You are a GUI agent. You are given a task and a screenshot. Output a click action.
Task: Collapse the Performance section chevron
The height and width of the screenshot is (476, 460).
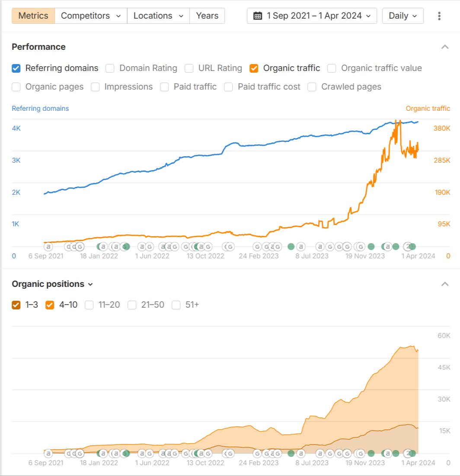(x=444, y=47)
